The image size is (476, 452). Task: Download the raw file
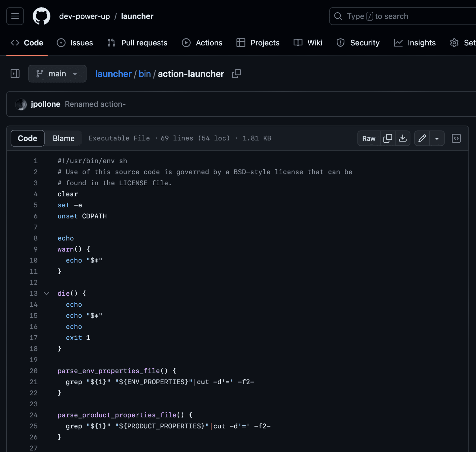click(x=403, y=138)
